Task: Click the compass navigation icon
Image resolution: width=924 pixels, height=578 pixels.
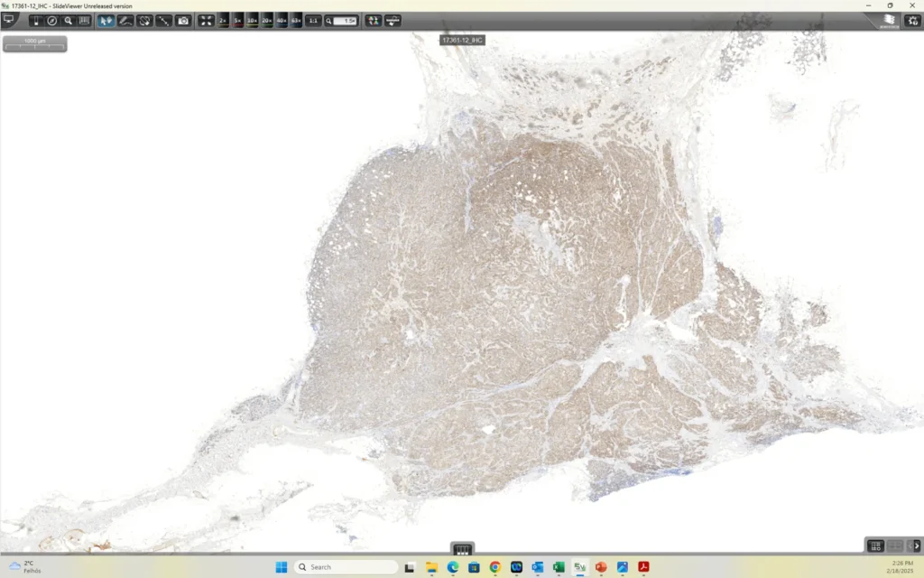Action: click(x=51, y=21)
